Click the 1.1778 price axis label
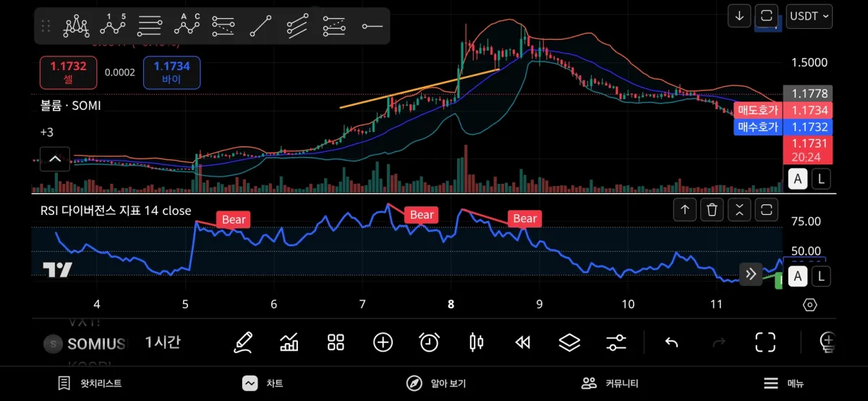The height and width of the screenshot is (401, 868). point(809,93)
